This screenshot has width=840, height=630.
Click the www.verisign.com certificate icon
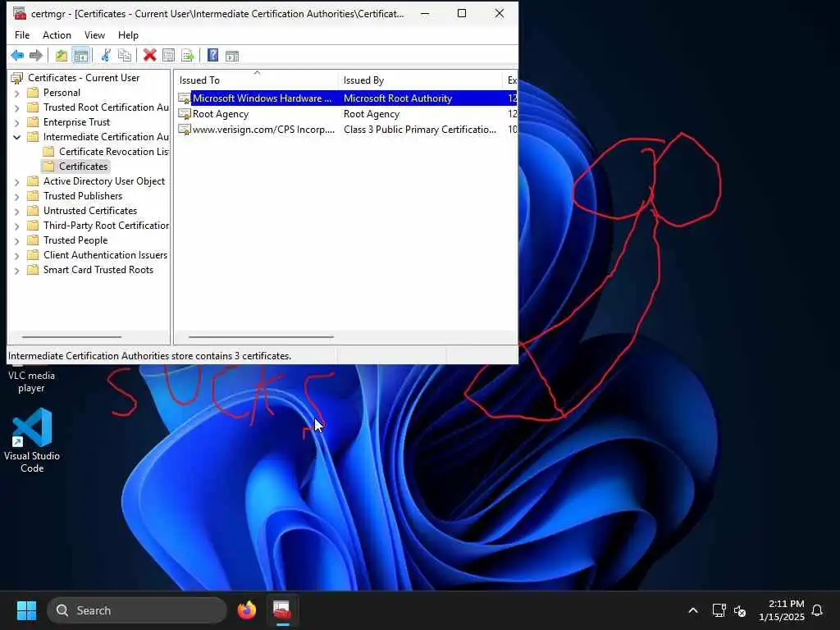(185, 130)
